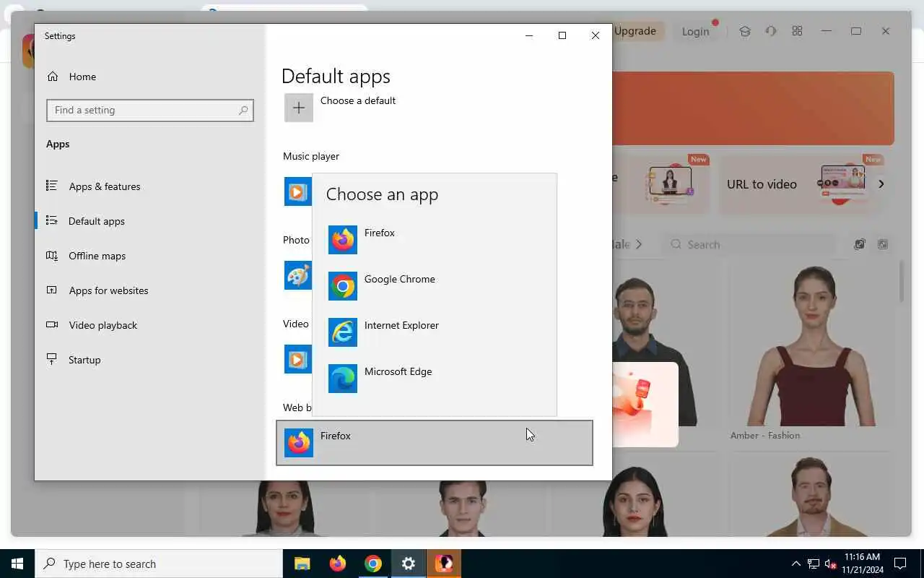Expand the gender filter chevron
This screenshot has height=578, width=924.
click(638, 244)
